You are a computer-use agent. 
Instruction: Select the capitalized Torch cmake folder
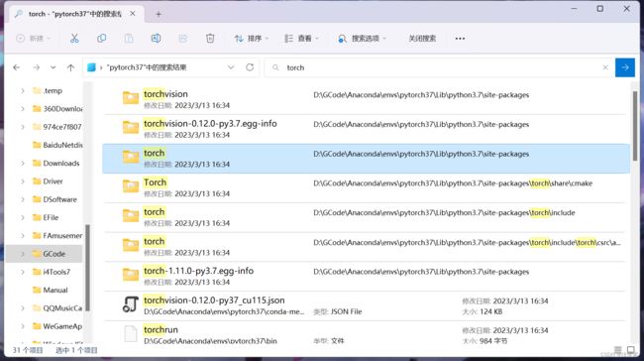click(x=366, y=187)
